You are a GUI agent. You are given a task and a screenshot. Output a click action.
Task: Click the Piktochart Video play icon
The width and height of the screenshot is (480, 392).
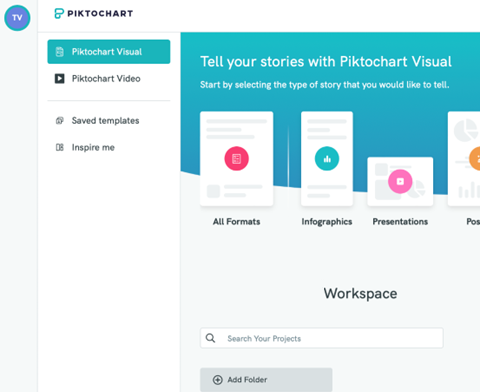tap(60, 79)
